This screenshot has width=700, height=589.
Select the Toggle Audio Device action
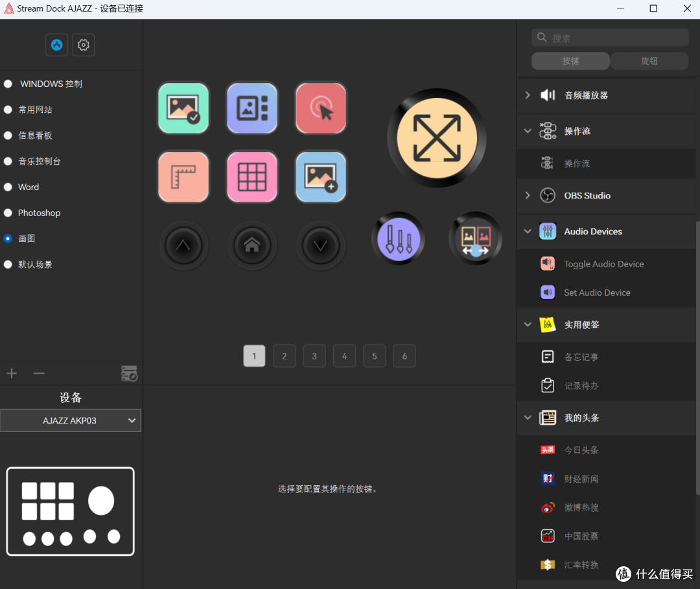(606, 264)
